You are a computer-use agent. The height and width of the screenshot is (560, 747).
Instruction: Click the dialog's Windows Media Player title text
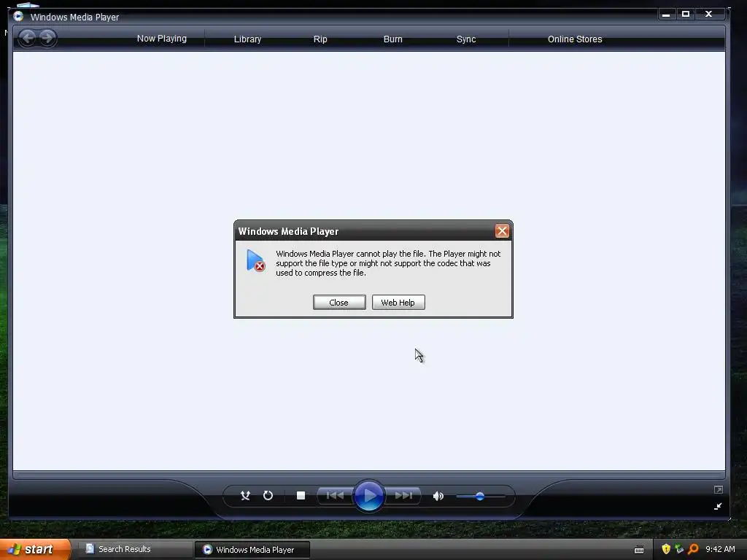tap(288, 231)
